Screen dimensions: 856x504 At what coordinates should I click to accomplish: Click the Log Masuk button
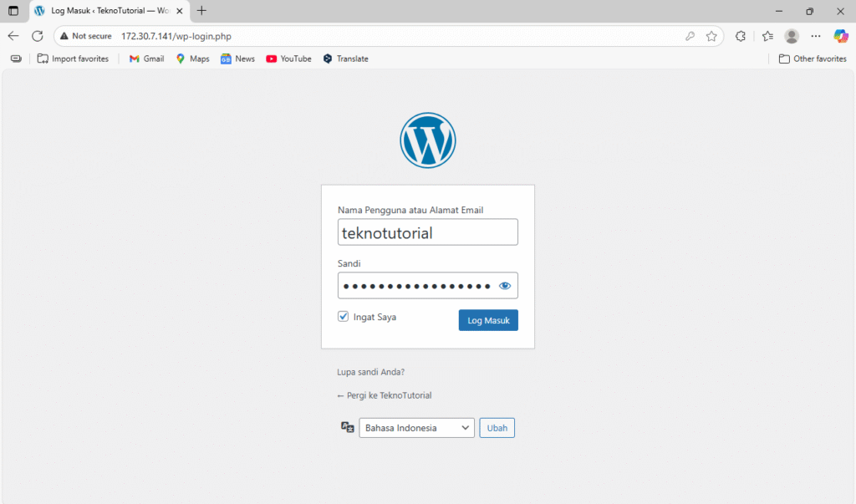tap(488, 320)
